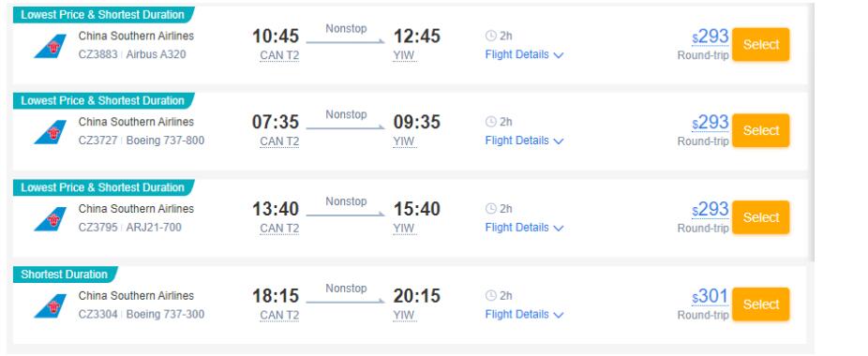Select the 10:45 flight CZ3883
Viewport: 868px width, 356px height.
coord(760,44)
